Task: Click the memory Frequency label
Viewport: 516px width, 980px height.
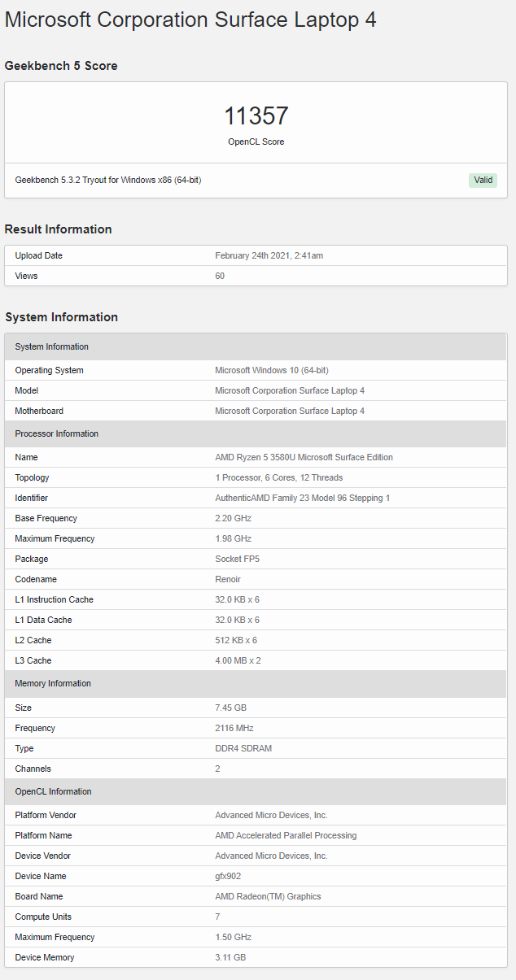Action: point(36,728)
